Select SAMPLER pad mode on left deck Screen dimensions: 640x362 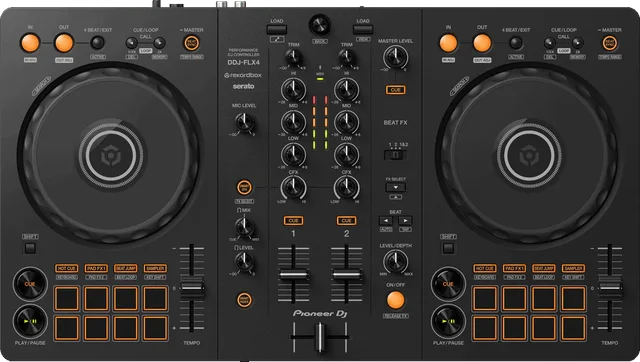[x=155, y=268]
